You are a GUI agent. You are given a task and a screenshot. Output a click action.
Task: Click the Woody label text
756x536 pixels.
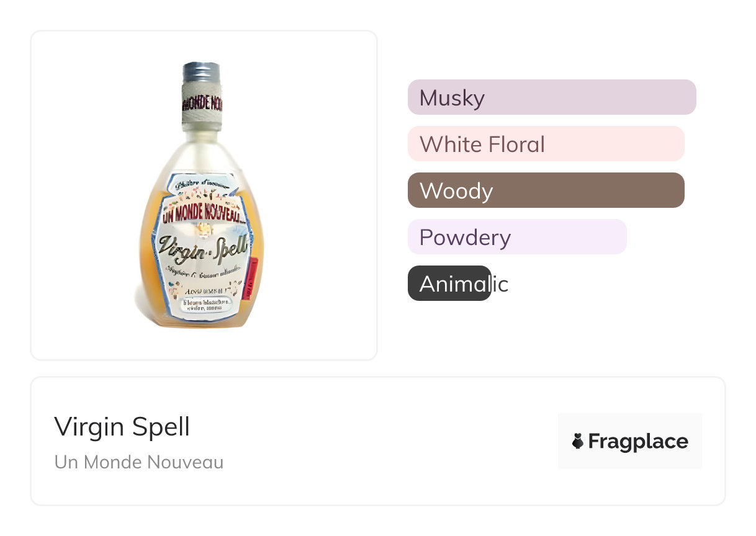coord(456,191)
